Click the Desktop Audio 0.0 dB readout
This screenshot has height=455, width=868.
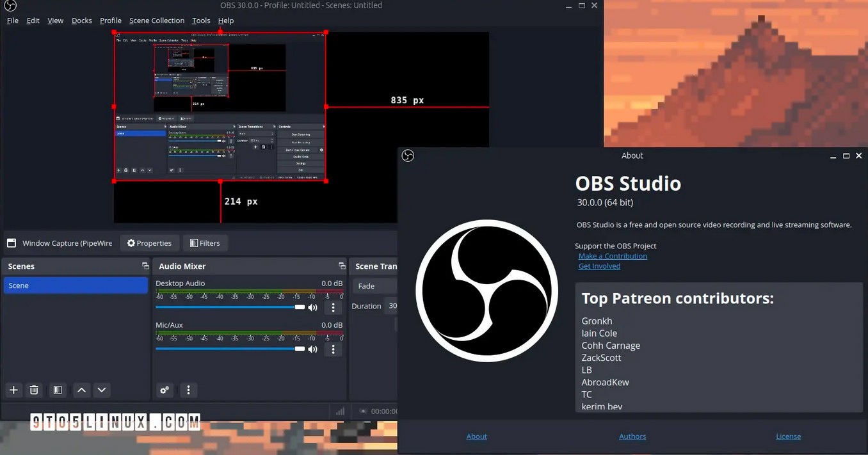(332, 283)
